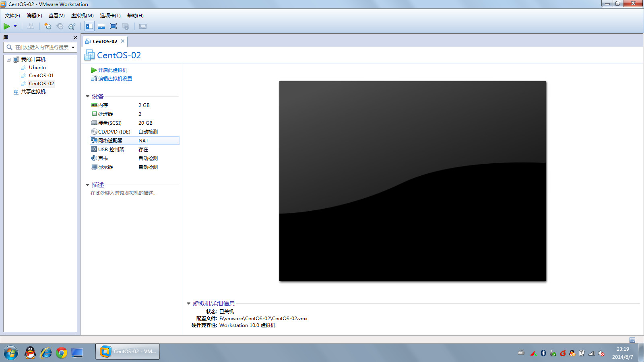
Task: Switch to the CentOS-02 tab
Action: 105,41
